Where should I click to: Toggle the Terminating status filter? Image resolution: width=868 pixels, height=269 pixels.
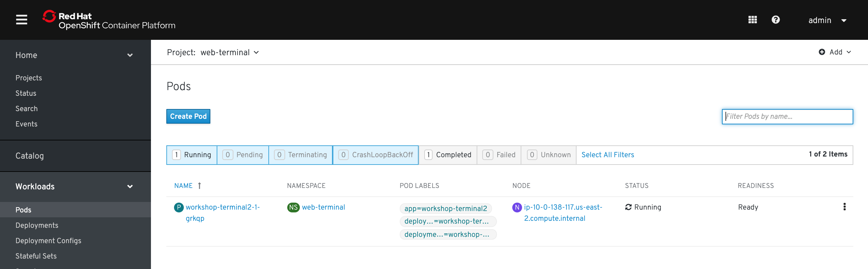pos(301,155)
